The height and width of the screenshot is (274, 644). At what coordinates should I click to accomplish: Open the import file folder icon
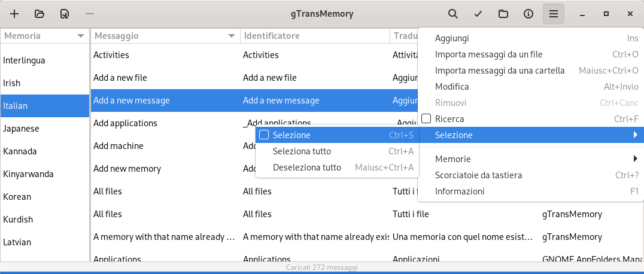coord(40,14)
